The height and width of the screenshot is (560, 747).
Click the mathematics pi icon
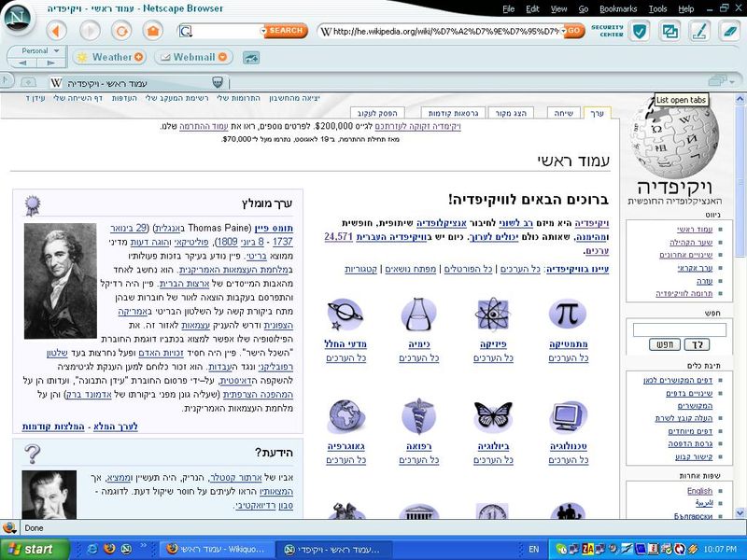click(x=568, y=315)
